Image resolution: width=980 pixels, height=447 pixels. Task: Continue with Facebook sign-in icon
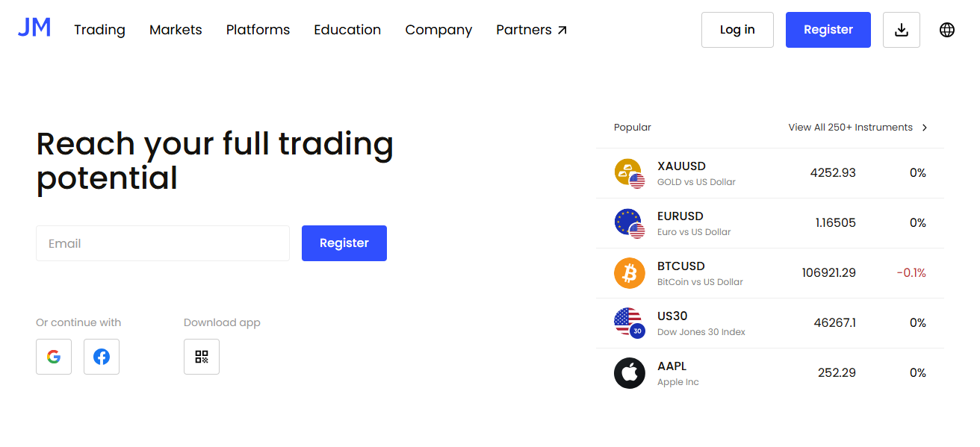102,357
